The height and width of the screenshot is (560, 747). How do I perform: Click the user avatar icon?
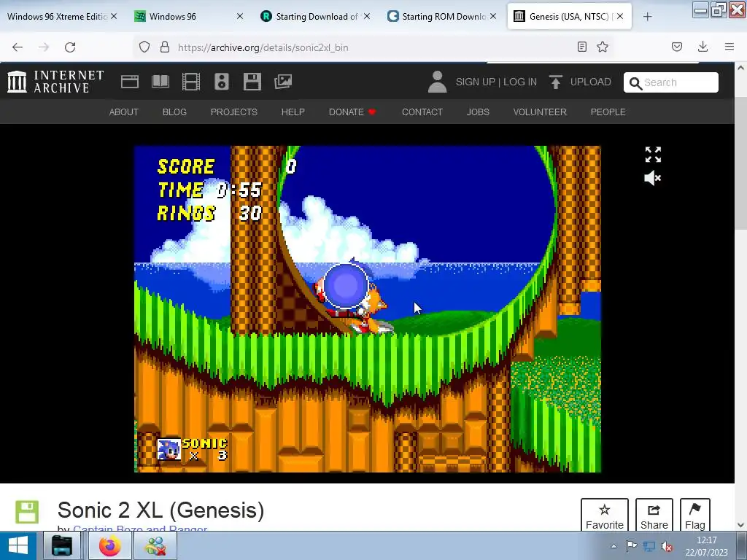[x=437, y=82]
